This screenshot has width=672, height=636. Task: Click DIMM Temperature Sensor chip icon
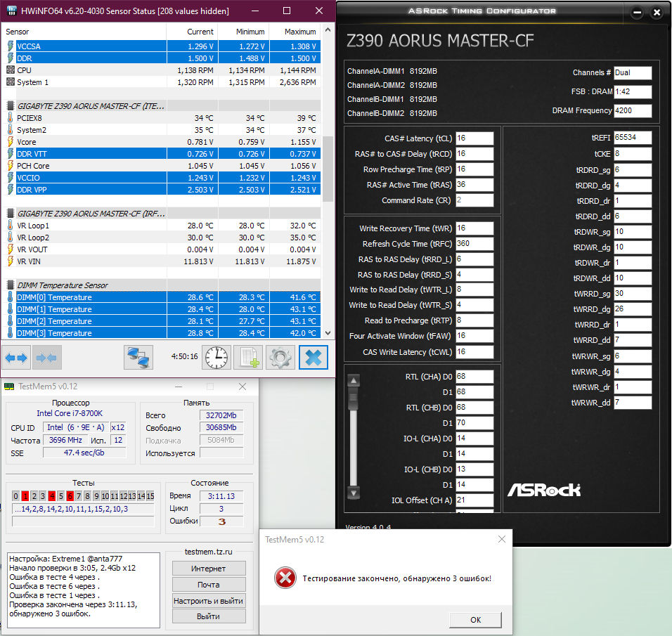[11, 285]
